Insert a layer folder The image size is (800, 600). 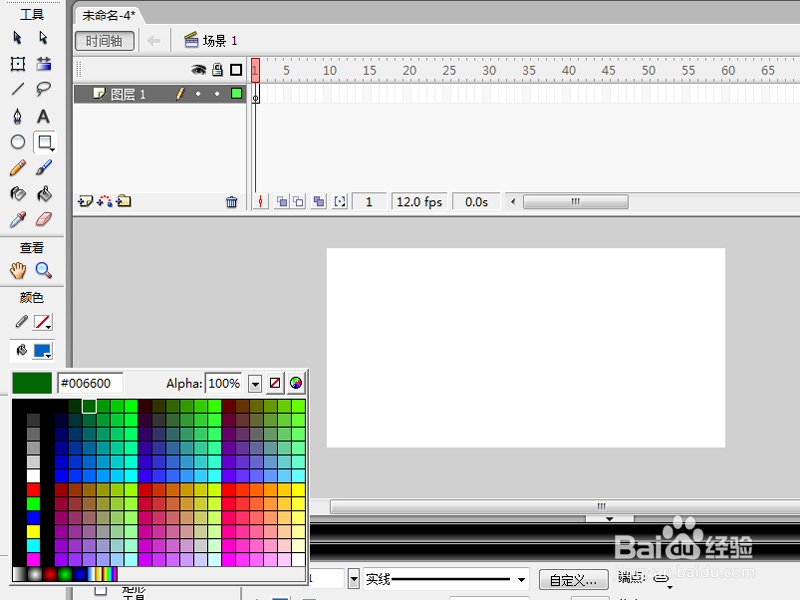[x=124, y=202]
